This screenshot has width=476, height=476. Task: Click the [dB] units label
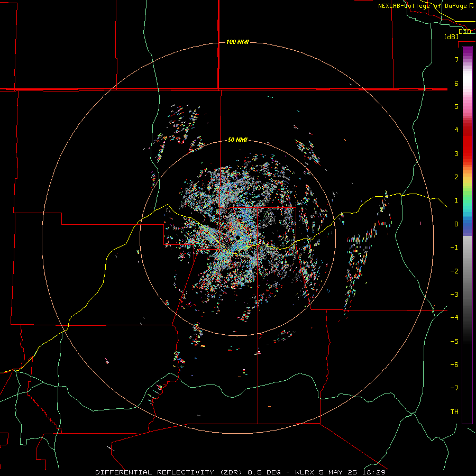point(452,37)
